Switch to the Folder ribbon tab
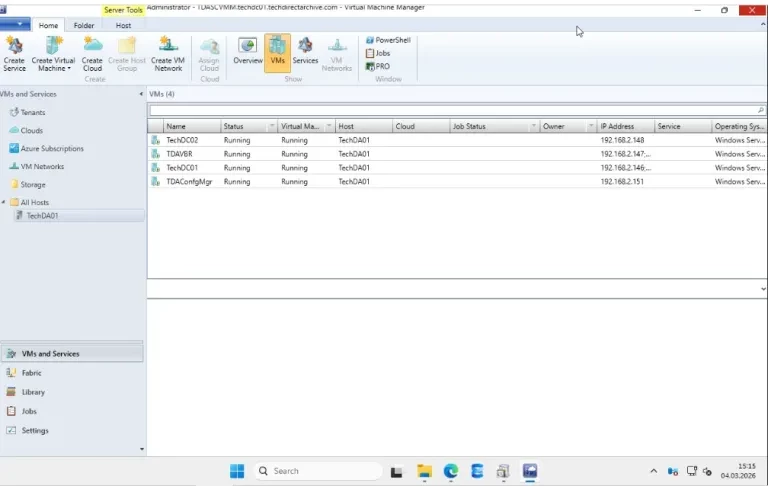Screen dimensions: 768x486 84,25
